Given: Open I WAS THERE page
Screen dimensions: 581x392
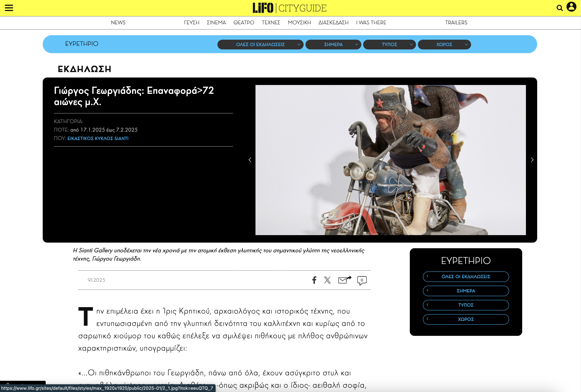Looking at the screenshot, I should [371, 23].
